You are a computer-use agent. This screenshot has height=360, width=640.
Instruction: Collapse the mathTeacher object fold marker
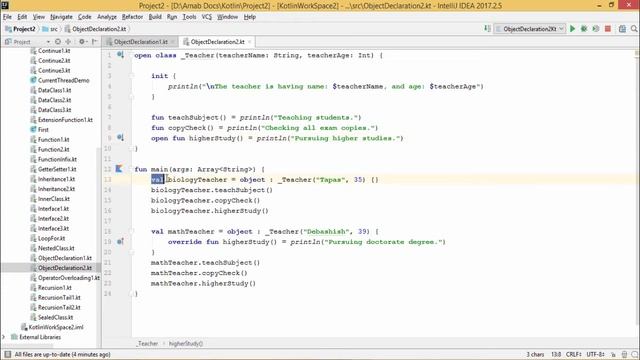pyautogui.click(x=131, y=231)
